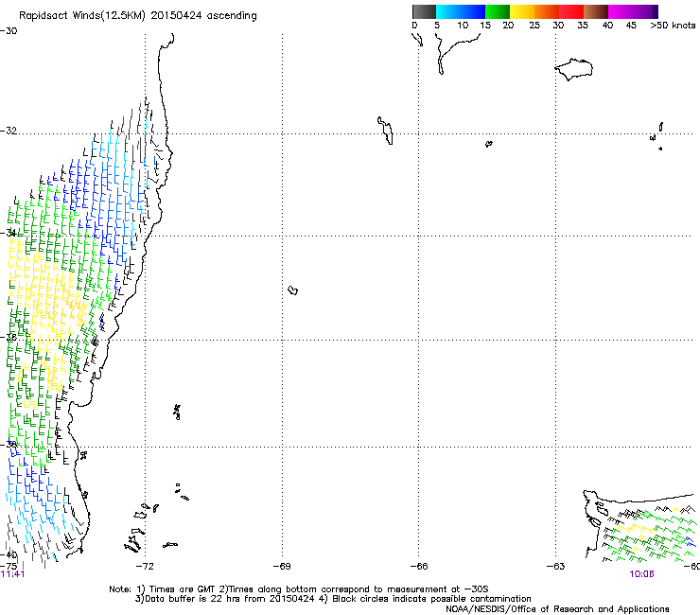Click the orange 25-30 knots legend swatch

point(547,11)
